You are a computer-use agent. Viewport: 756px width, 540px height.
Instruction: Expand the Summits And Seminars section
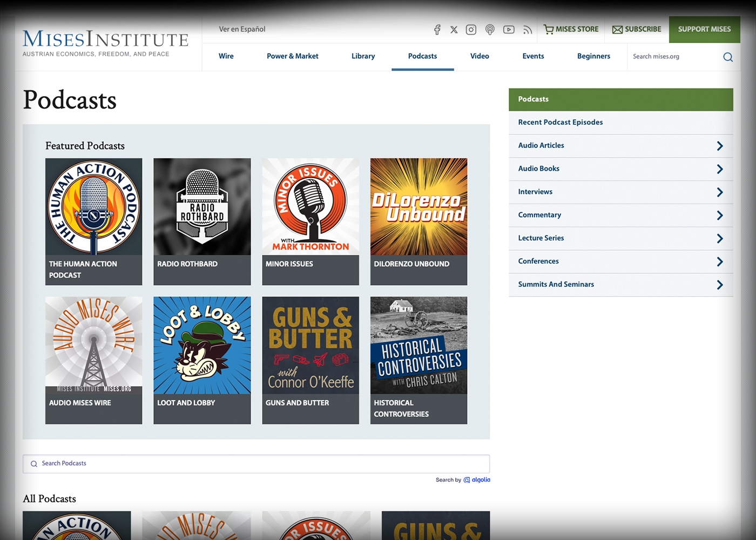pyautogui.click(x=719, y=285)
